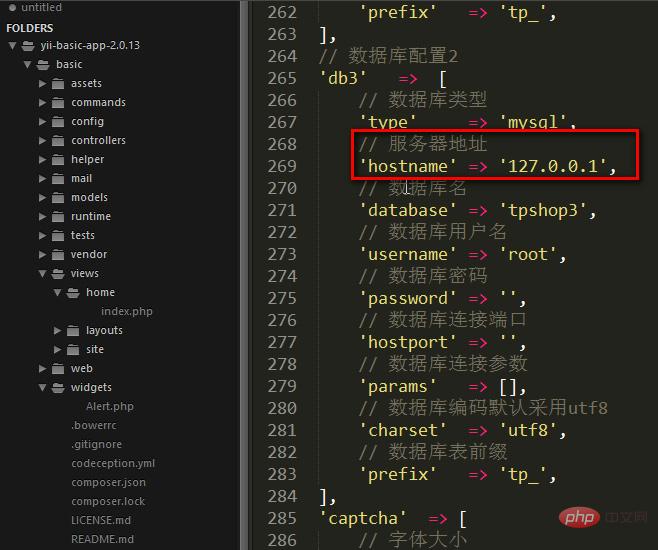
Task: Expand the runtime folder arrow
Action: point(43,217)
